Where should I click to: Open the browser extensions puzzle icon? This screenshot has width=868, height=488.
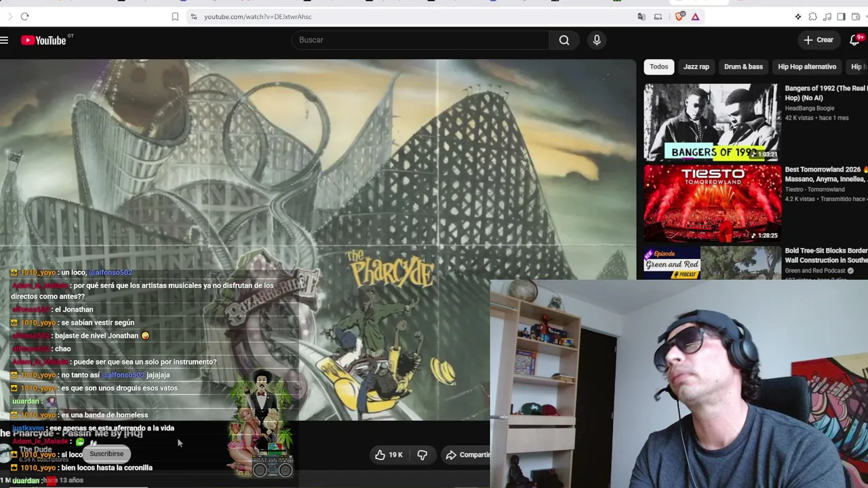812,16
